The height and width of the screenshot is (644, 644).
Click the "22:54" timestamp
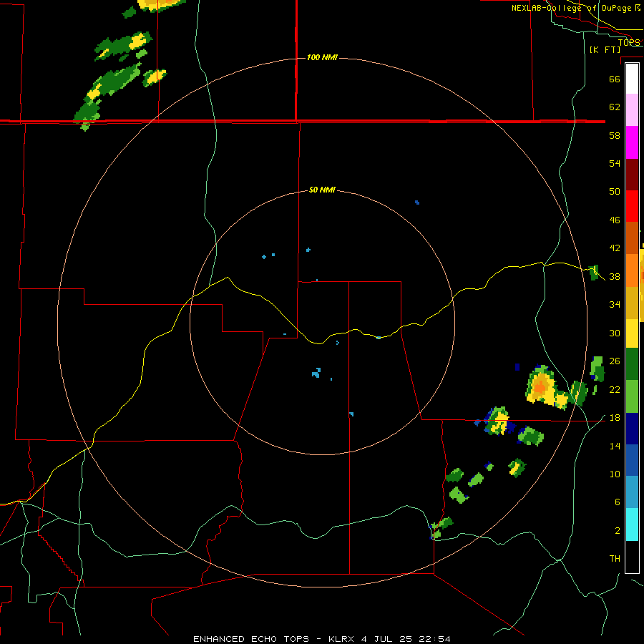(434, 639)
